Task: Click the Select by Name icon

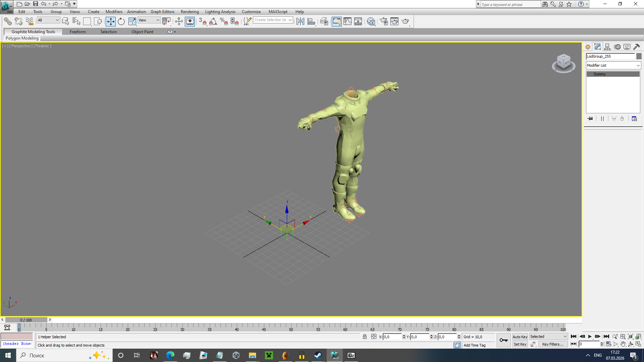Action: 76,21
